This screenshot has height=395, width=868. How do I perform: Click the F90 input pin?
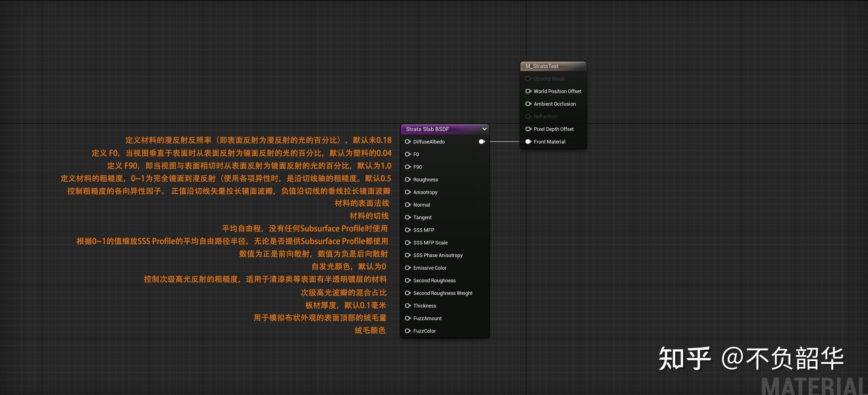(408, 167)
